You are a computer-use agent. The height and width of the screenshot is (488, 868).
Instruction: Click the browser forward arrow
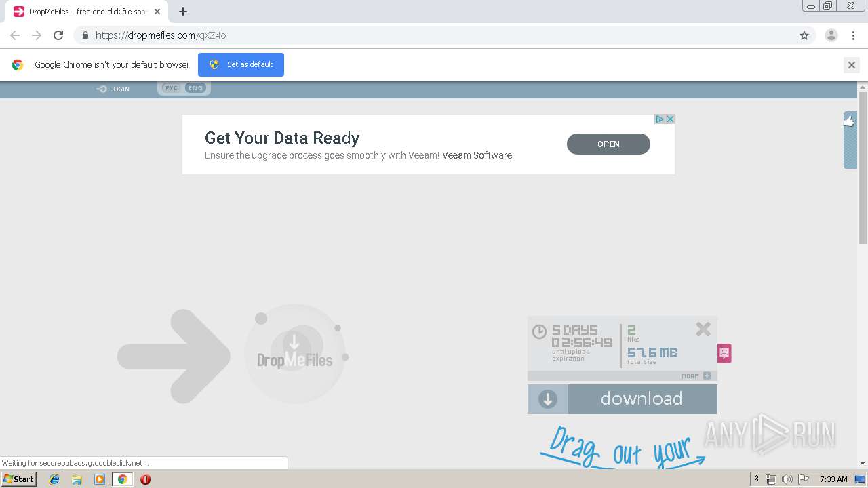tap(37, 35)
